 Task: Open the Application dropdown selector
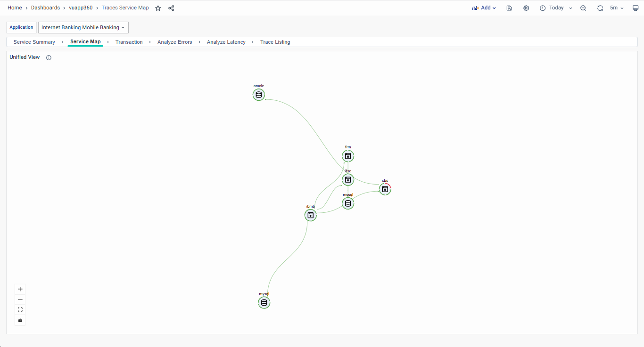83,27
